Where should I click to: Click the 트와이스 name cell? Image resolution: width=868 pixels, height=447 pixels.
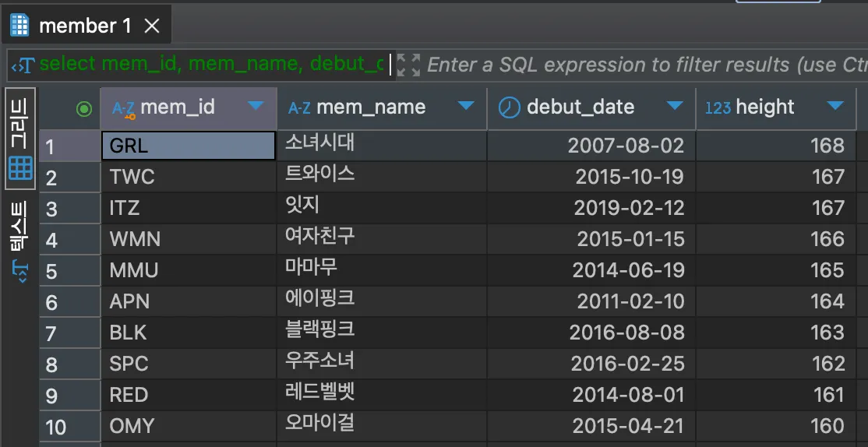pyautogui.click(x=382, y=177)
